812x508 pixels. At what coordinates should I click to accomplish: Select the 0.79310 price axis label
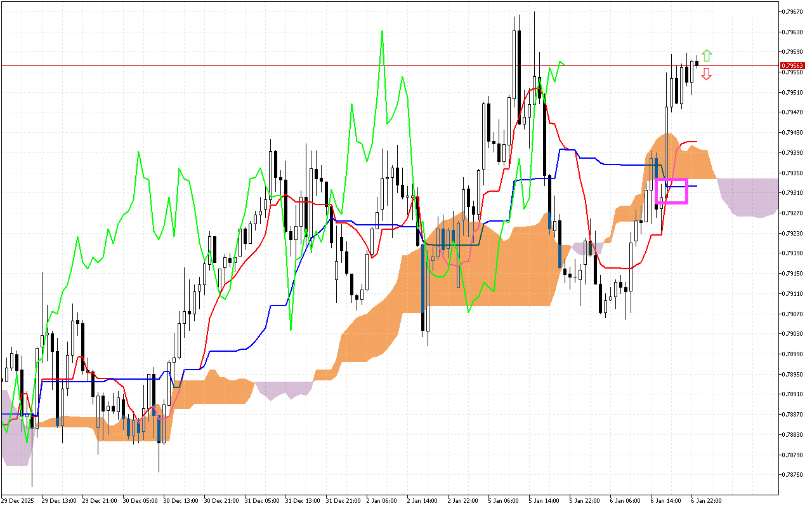coord(792,193)
